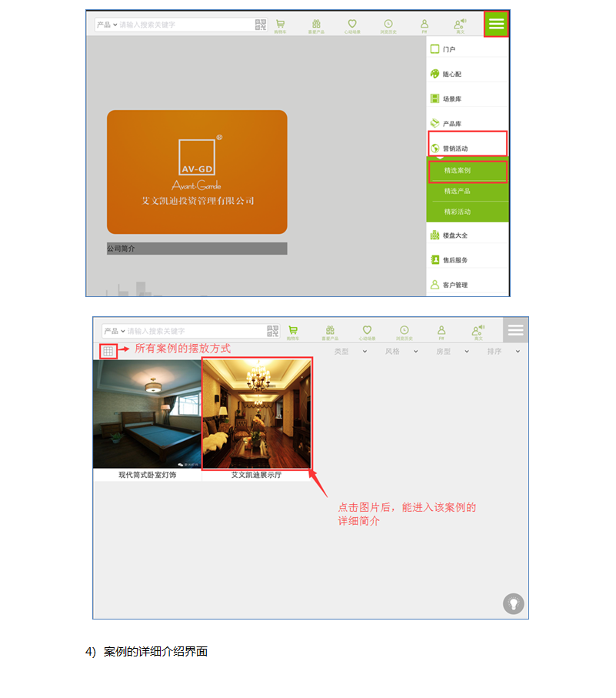Viewport: 616px width, 698px height.
Task: Expand the 产品 search category dropdown in the portal screen
Action: [107, 25]
